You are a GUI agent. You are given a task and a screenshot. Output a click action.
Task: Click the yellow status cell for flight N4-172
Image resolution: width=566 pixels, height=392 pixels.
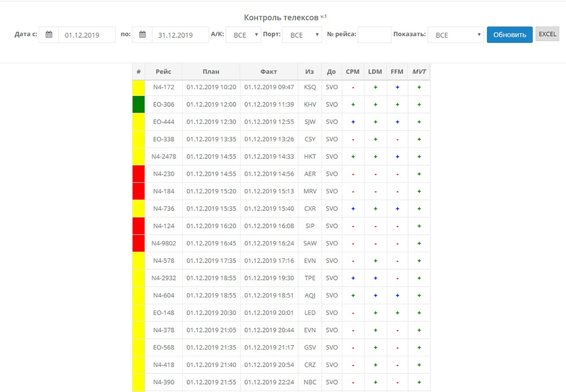tap(139, 88)
